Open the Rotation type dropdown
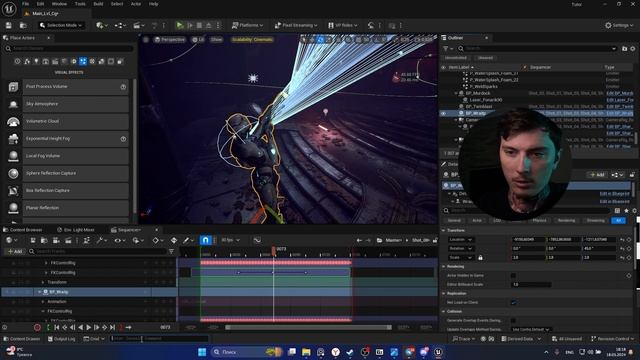Viewport: 640px width, 360px height. point(461,249)
